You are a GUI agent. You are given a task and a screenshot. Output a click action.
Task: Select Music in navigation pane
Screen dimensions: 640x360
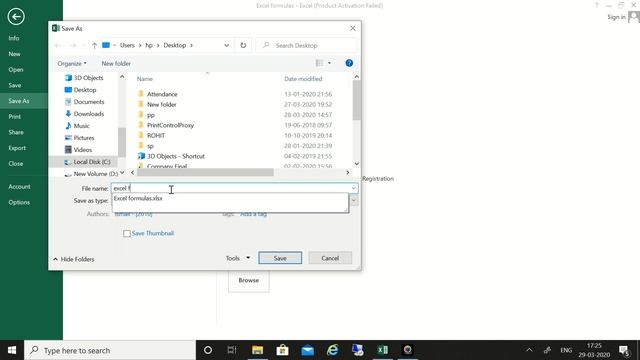[x=77, y=126]
